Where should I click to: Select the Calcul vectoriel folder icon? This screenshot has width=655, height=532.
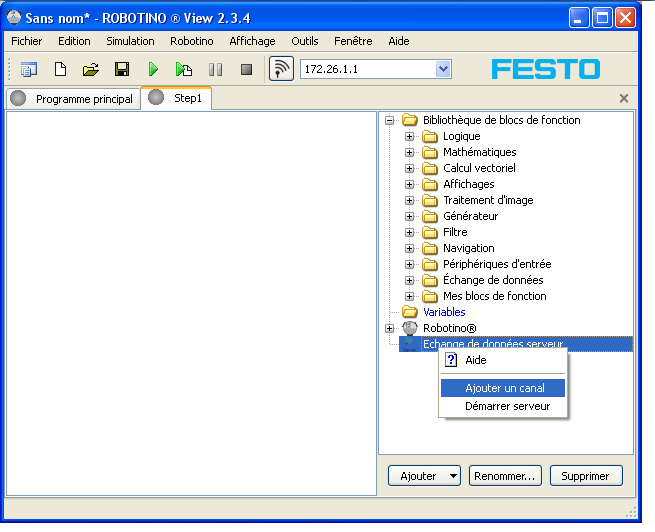[x=429, y=168]
